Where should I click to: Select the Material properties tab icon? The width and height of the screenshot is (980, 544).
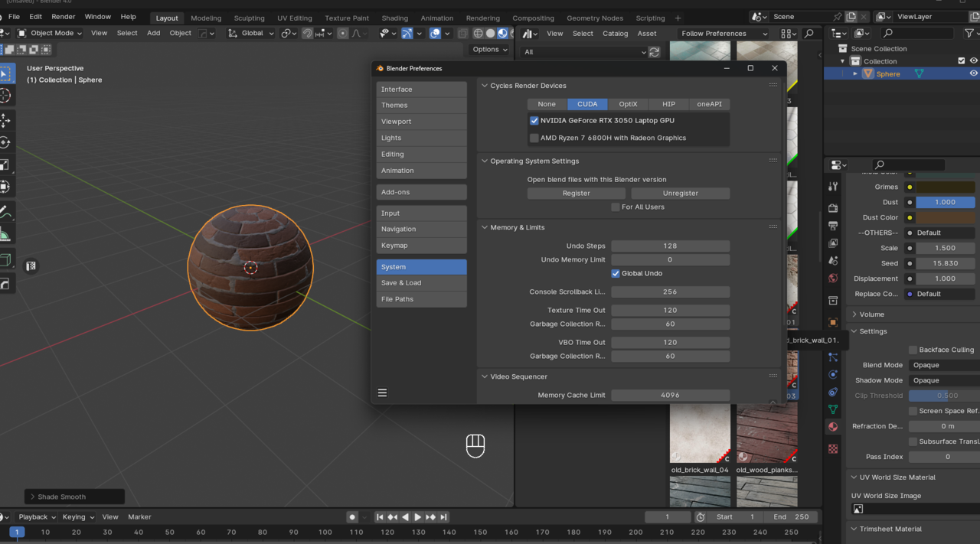click(833, 427)
